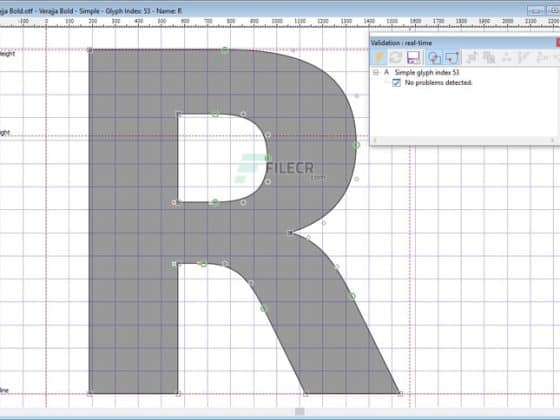
Task: Select the top-left corner point of R's counter
Action: 179,114
